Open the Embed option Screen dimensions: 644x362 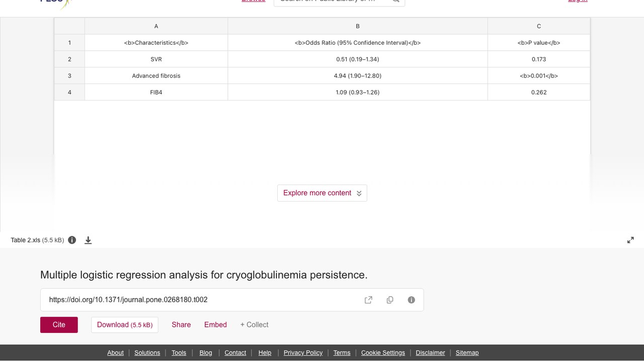click(215, 325)
